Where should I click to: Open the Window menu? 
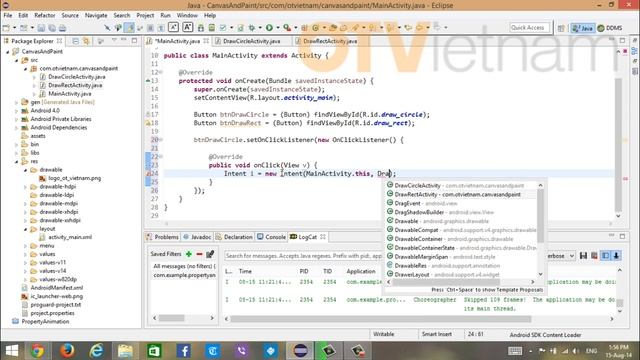click(x=187, y=15)
